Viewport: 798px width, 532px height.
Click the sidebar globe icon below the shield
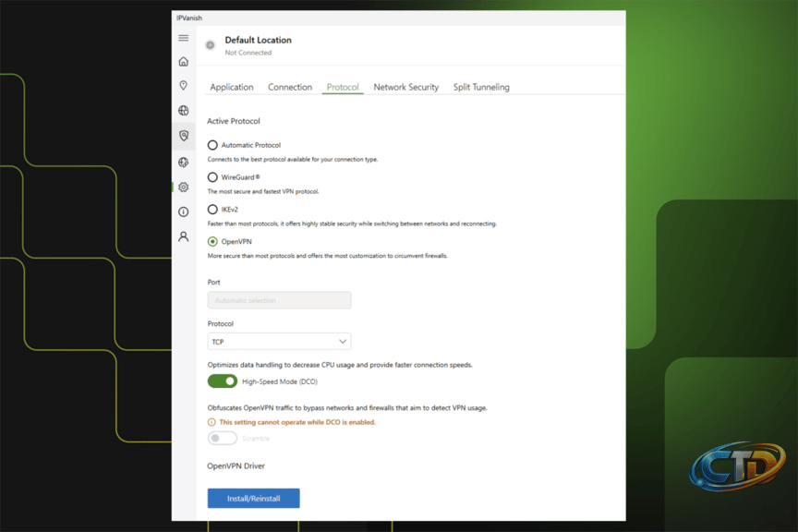tap(183, 162)
